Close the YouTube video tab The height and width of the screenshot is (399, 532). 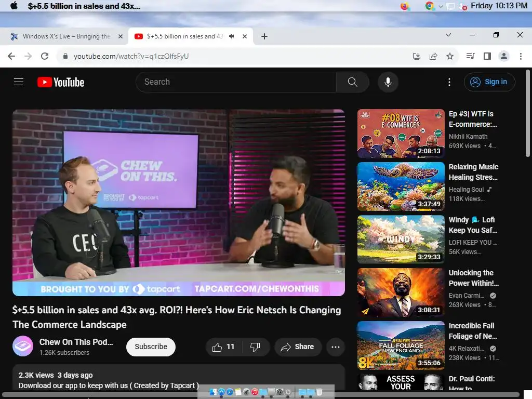(x=245, y=36)
